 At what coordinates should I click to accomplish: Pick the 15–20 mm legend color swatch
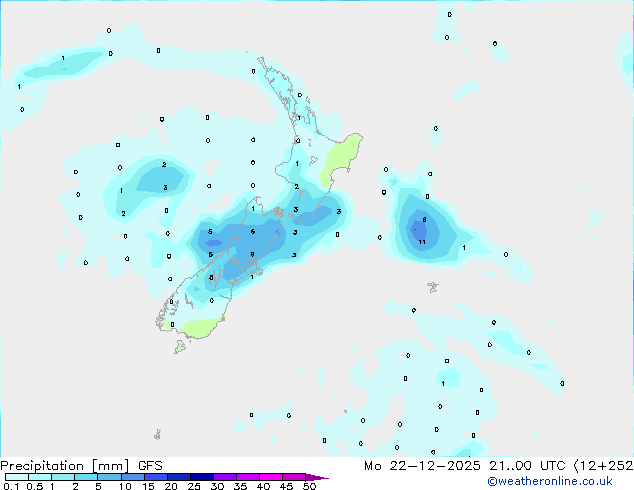pos(155,477)
